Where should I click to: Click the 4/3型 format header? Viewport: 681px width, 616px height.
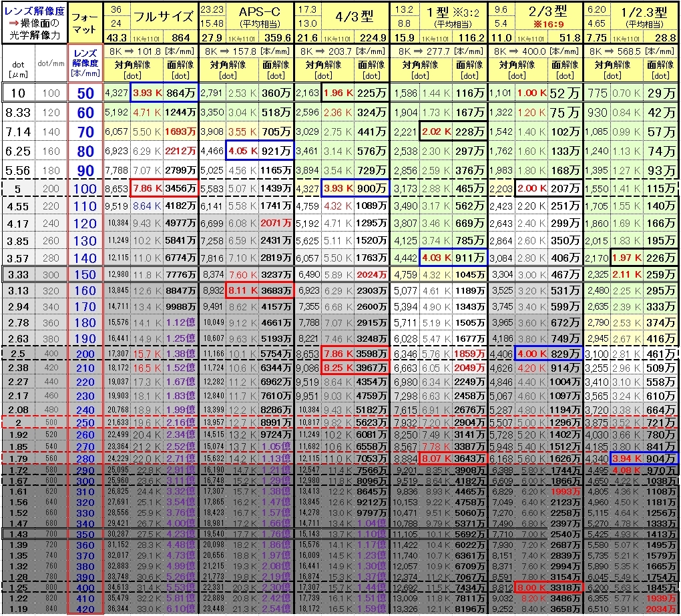point(355,17)
